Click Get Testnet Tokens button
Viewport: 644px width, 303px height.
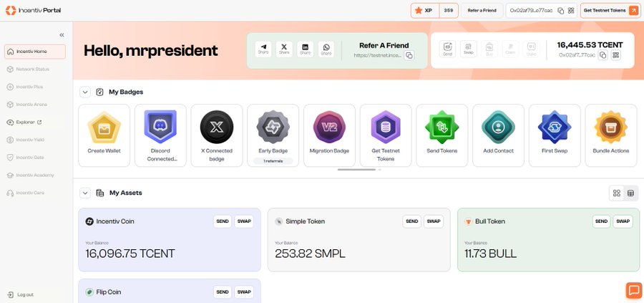pos(610,11)
